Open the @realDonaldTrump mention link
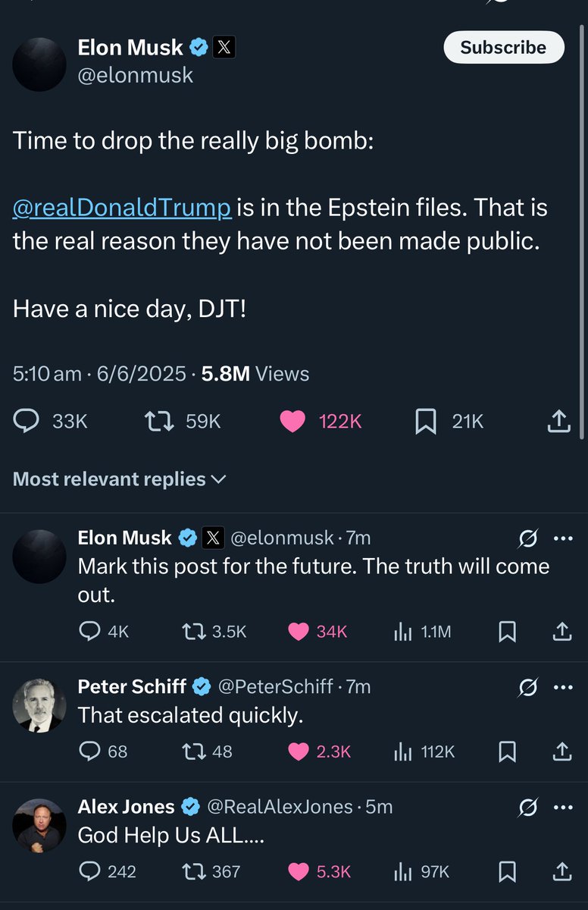The image size is (588, 910). tap(122, 208)
